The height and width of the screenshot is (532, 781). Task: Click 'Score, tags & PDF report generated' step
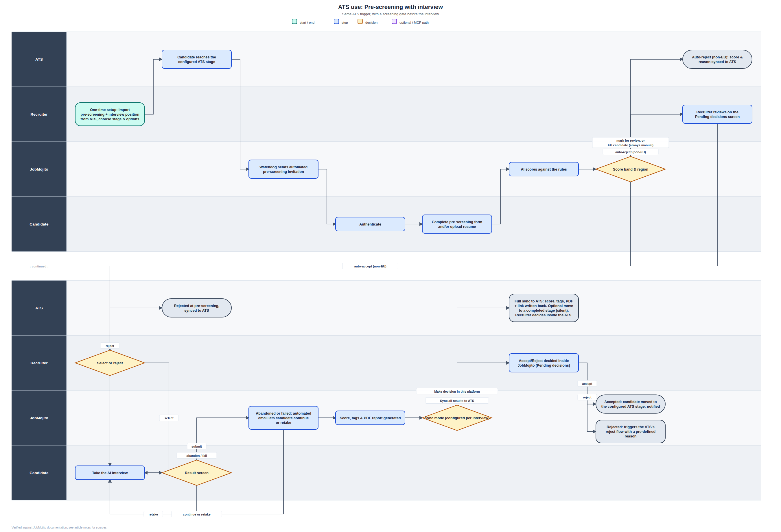pyautogui.click(x=370, y=418)
